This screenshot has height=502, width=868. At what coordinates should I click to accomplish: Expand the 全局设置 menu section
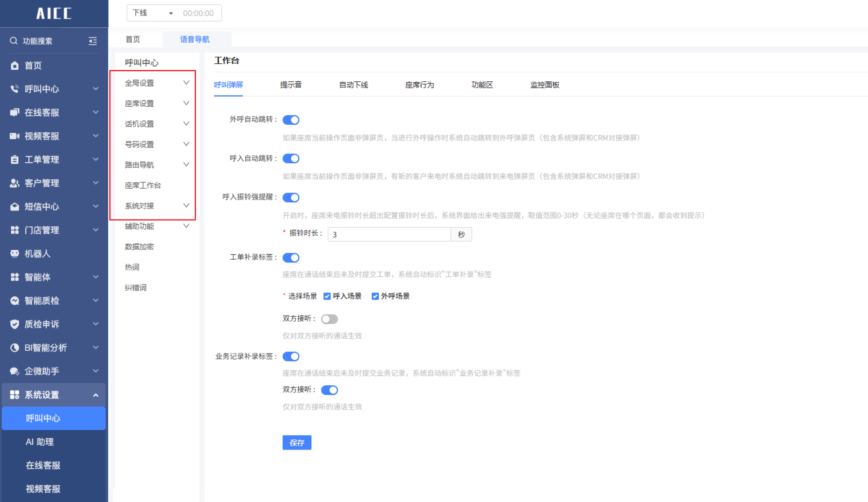click(x=156, y=83)
